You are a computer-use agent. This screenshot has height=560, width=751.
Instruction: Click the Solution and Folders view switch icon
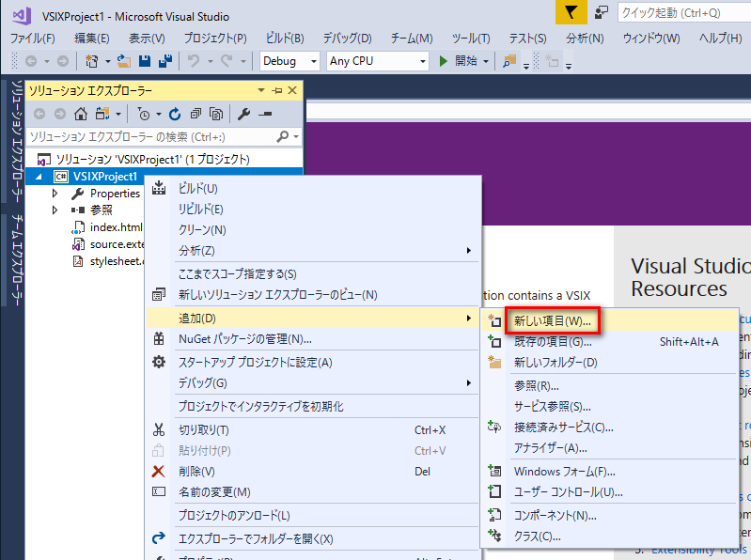pyautogui.click(x=102, y=114)
